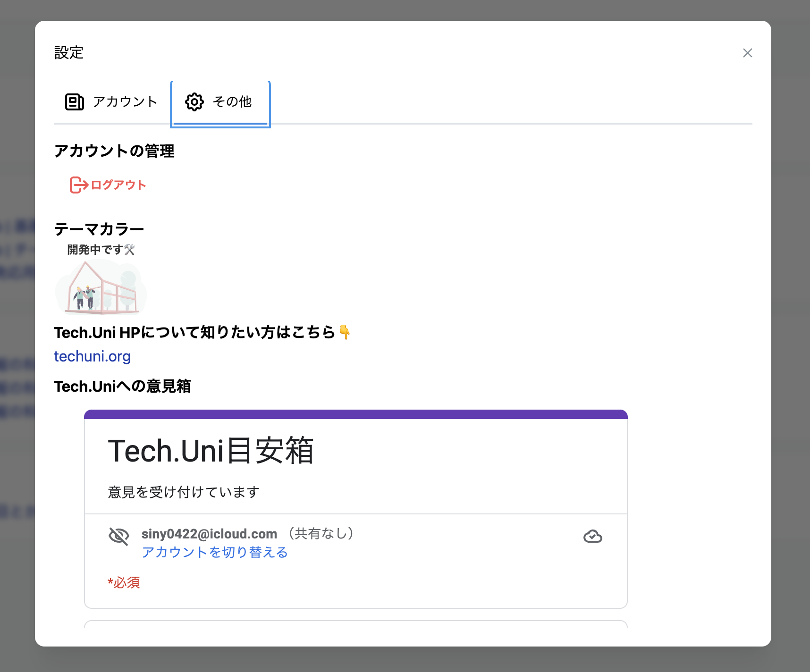The height and width of the screenshot is (672, 810).
Task: Click the pointing finger emoji in the heading
Action: [346, 333]
